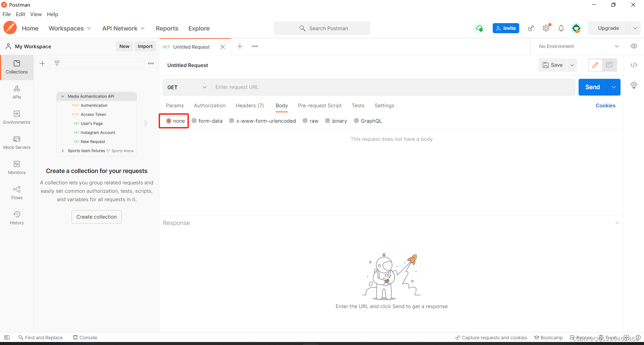Open the code snippet panel icon
Viewport: 644px width, 345px height.
point(634,65)
